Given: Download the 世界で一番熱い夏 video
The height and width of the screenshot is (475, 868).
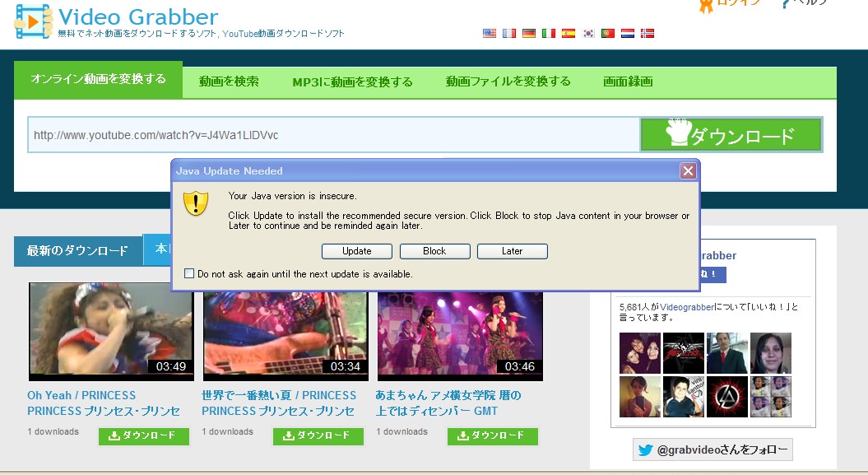Looking at the screenshot, I should (x=318, y=436).
